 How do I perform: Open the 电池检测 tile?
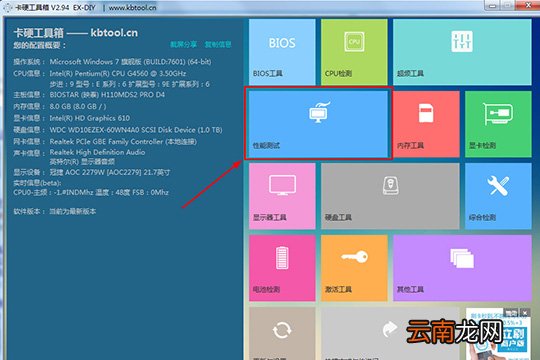(282, 268)
